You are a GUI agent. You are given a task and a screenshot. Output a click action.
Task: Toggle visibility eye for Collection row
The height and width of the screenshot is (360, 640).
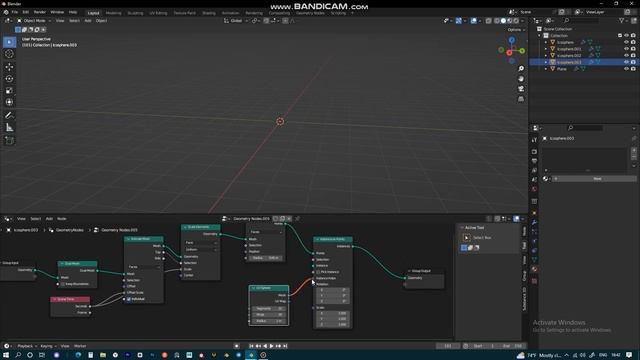click(x=626, y=36)
